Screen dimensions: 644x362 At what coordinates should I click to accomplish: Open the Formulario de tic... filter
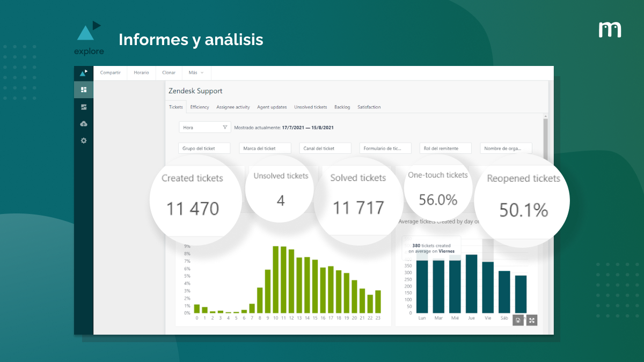(x=386, y=149)
